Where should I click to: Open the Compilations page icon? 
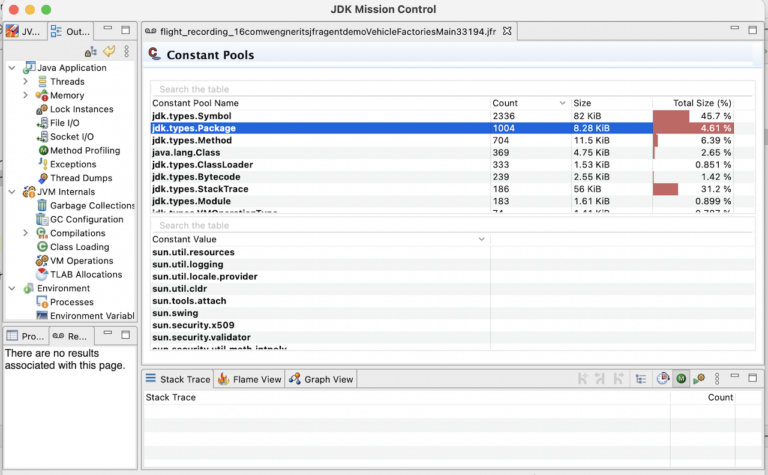pyautogui.click(x=42, y=233)
